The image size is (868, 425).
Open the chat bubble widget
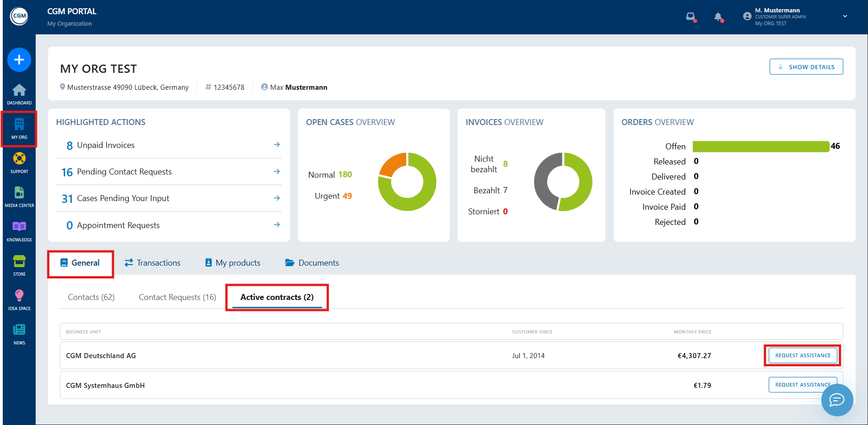pos(837,400)
